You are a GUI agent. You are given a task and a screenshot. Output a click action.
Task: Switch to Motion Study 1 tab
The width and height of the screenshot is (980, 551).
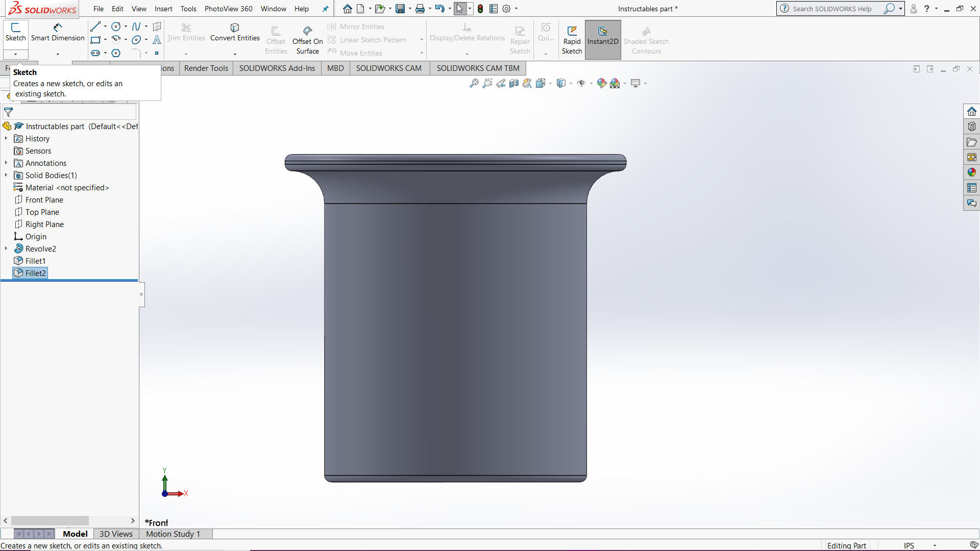tap(173, 534)
